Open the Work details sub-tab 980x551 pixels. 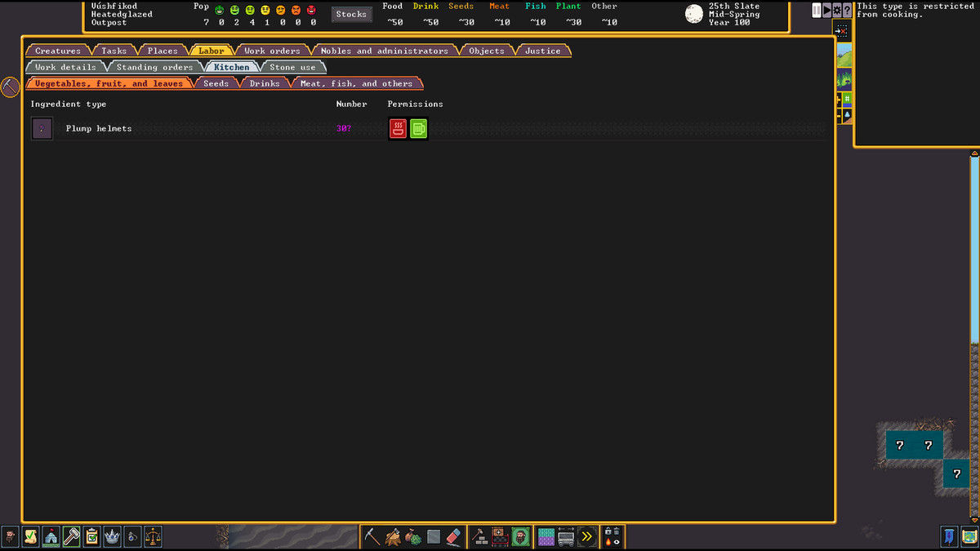click(x=65, y=67)
